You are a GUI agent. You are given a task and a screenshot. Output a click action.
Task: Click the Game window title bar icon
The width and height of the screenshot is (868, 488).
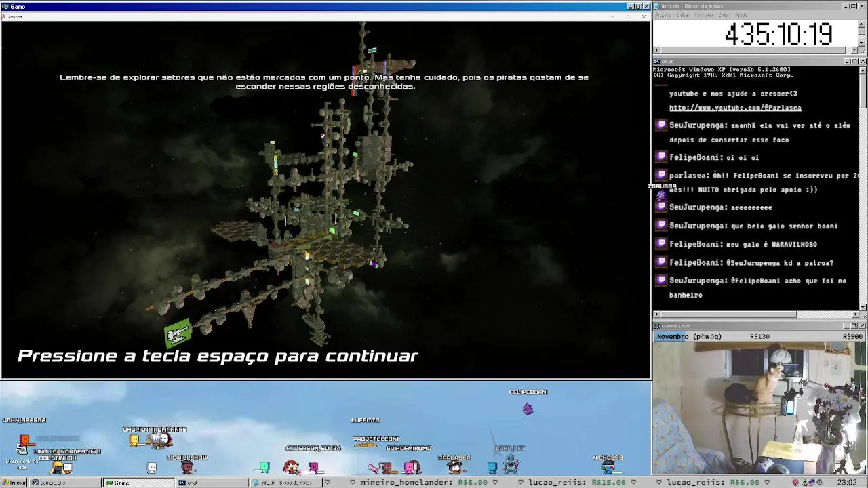click(5, 7)
